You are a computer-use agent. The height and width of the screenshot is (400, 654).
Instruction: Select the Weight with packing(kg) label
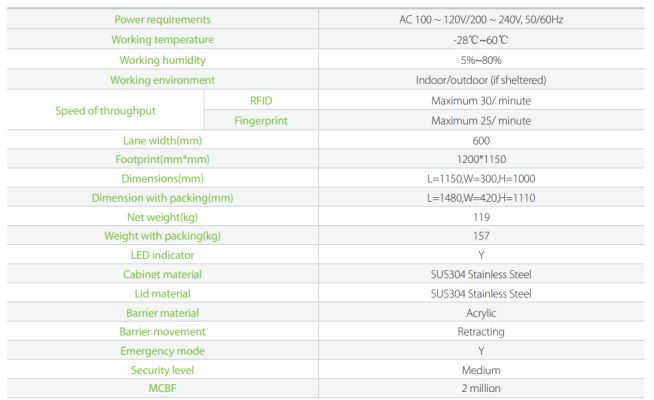pyautogui.click(x=162, y=236)
